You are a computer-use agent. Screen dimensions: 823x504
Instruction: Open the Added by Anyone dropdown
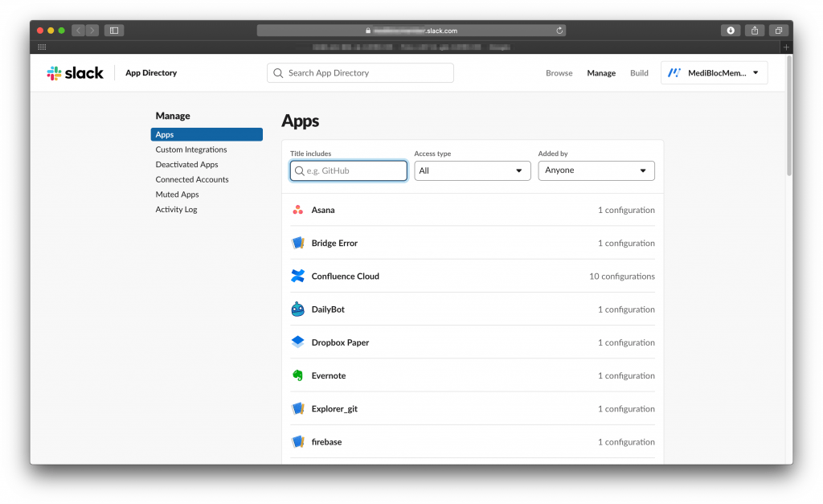pyautogui.click(x=596, y=170)
